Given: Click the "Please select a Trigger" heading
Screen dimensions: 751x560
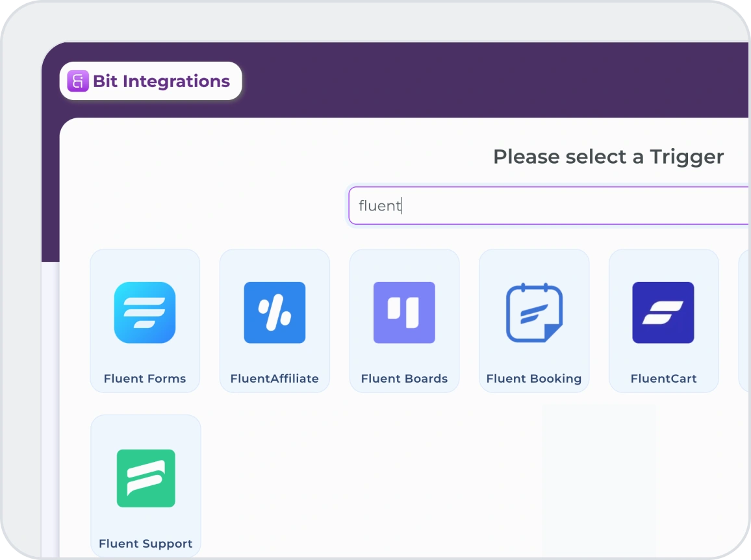Looking at the screenshot, I should [608, 157].
